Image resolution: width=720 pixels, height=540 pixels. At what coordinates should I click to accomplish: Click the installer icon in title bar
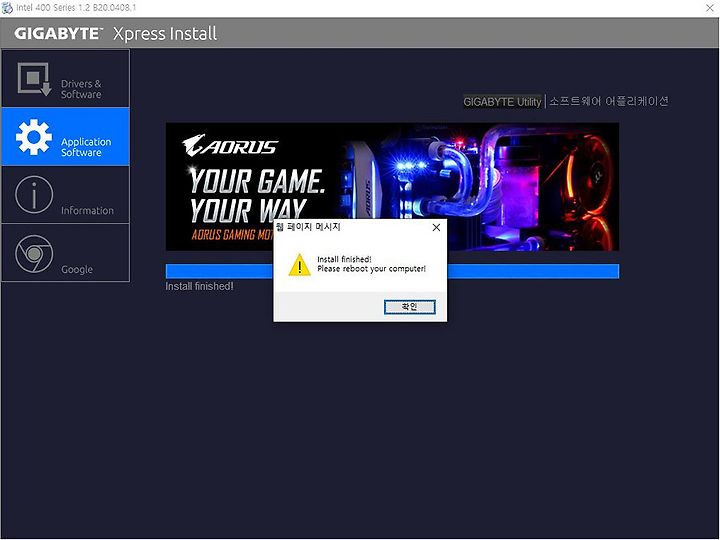pos(7,8)
